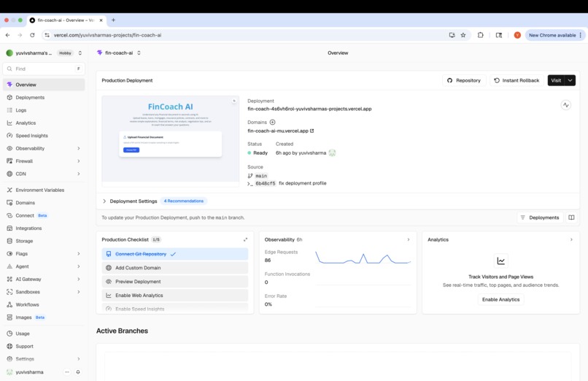
Task: Open the deployment URL fin-coach-4s6vh6rol link
Action: (309, 109)
